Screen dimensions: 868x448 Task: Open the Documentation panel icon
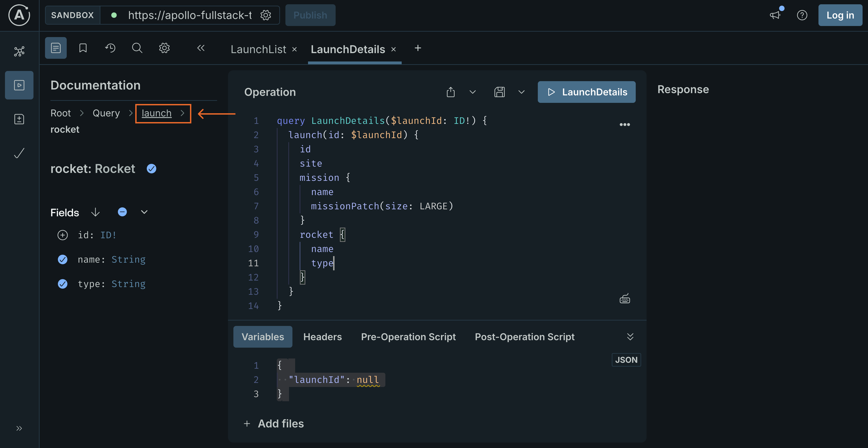tap(55, 48)
